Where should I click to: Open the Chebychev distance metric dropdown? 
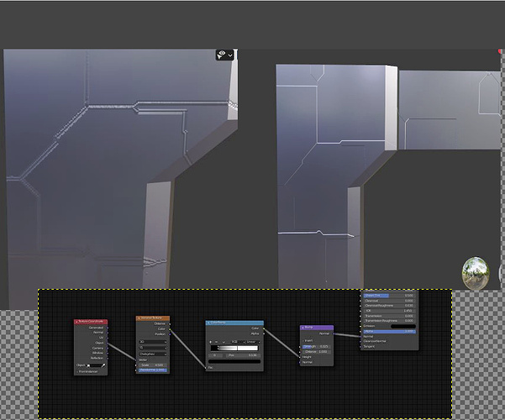coord(153,354)
